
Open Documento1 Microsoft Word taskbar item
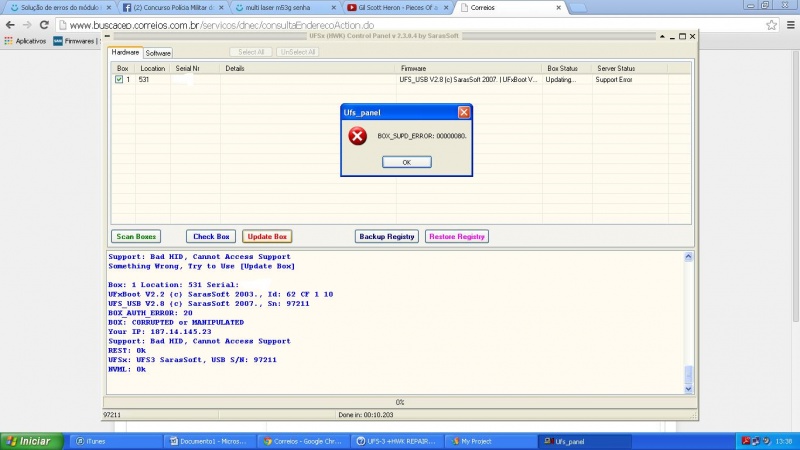[x=210, y=440]
